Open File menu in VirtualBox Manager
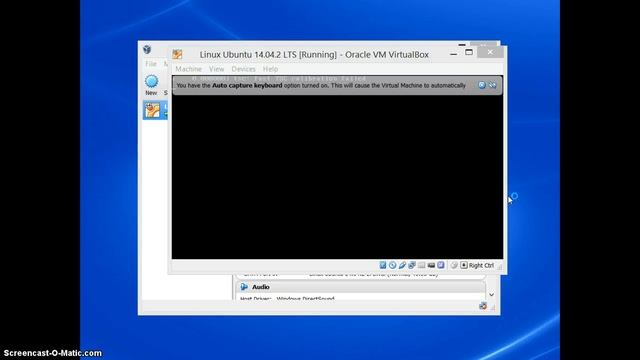Image resolution: width=640 pixels, height=360 pixels. click(151, 64)
